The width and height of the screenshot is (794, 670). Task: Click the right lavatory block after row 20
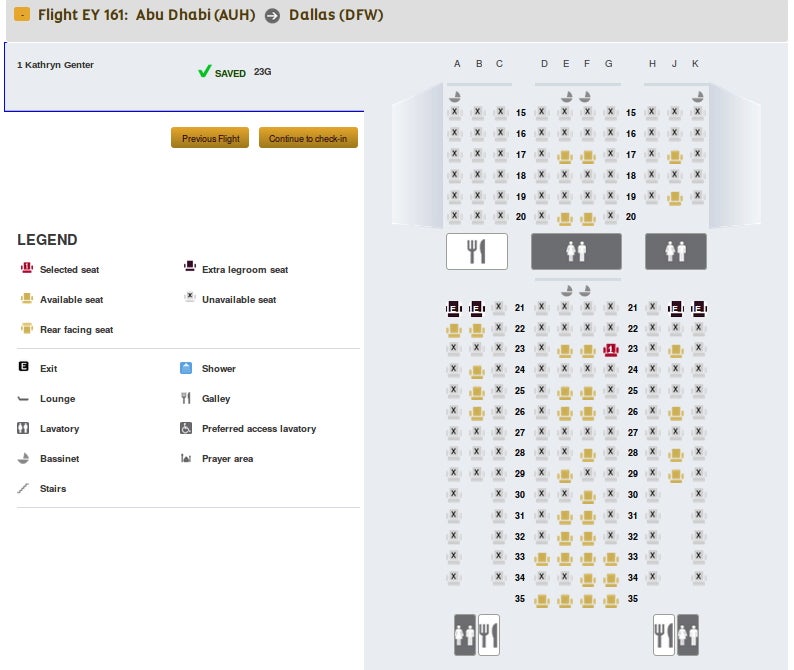pos(676,251)
